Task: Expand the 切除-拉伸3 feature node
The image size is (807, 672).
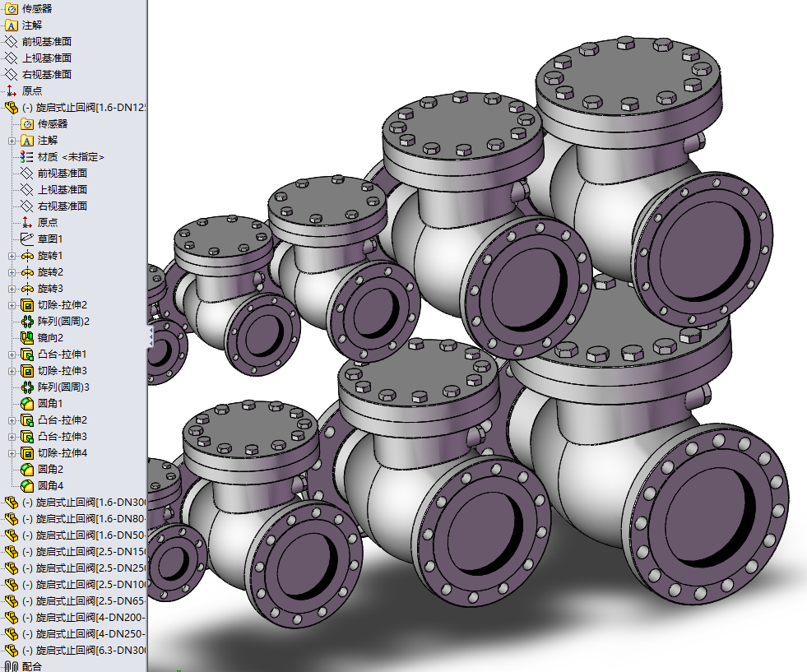Action: click(12, 371)
